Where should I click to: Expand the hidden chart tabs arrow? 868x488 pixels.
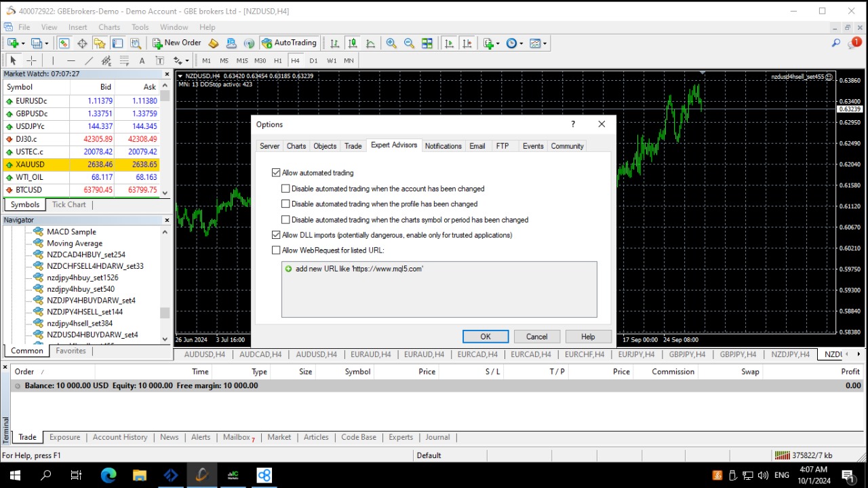pos(859,354)
